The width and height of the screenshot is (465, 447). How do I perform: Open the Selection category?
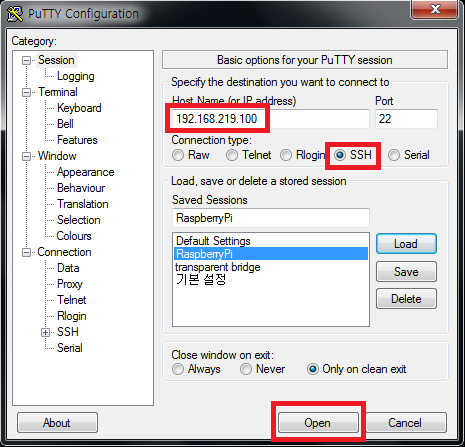(78, 220)
